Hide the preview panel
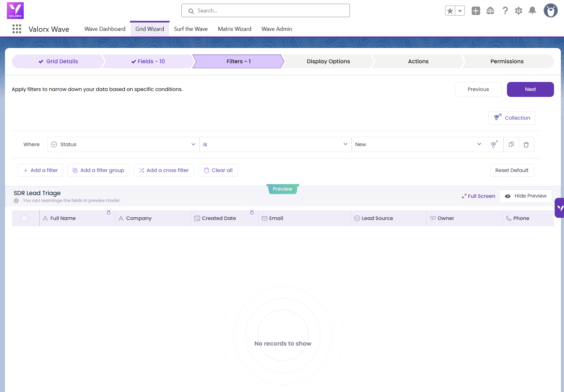The image size is (564, 392). point(526,196)
